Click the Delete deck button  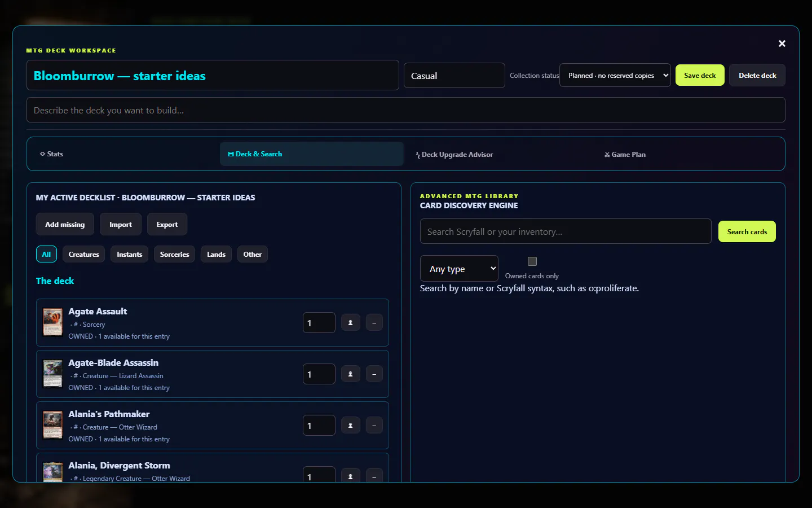pyautogui.click(x=757, y=75)
